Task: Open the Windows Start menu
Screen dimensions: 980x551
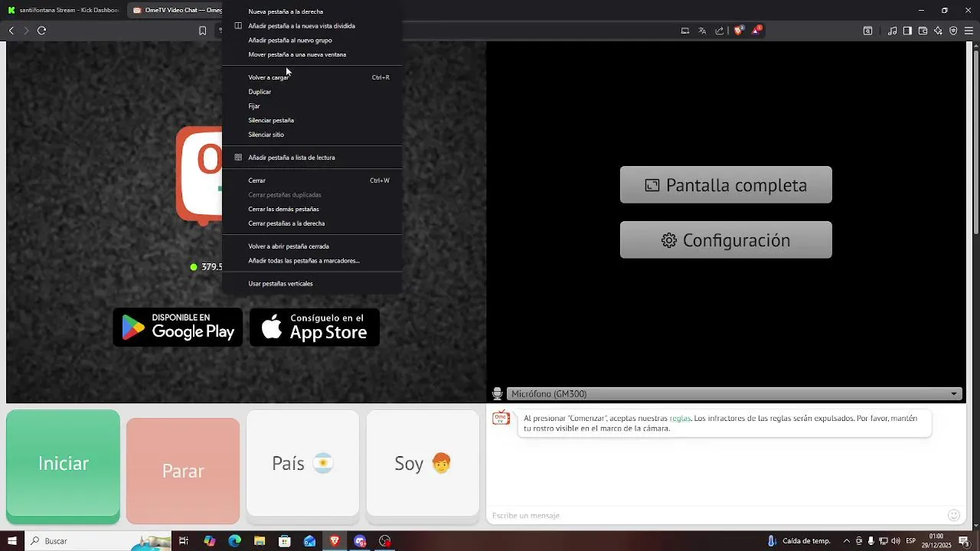Action: pos(12,541)
